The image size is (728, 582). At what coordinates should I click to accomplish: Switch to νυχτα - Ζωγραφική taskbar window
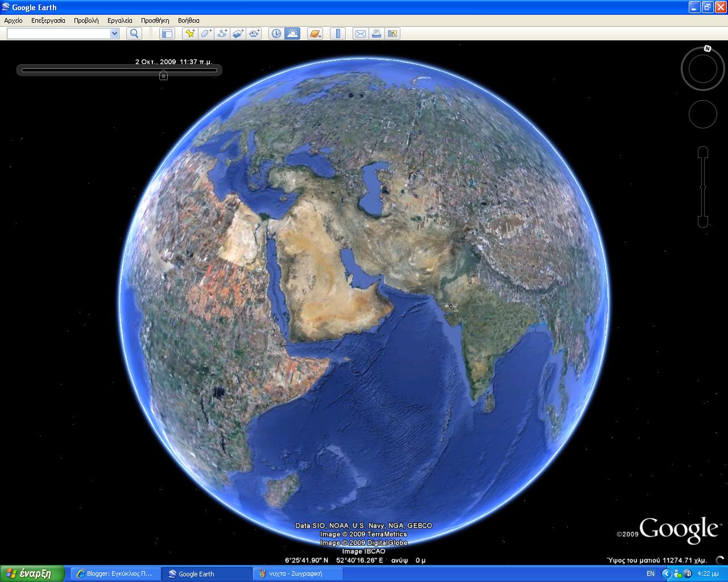tap(298, 573)
